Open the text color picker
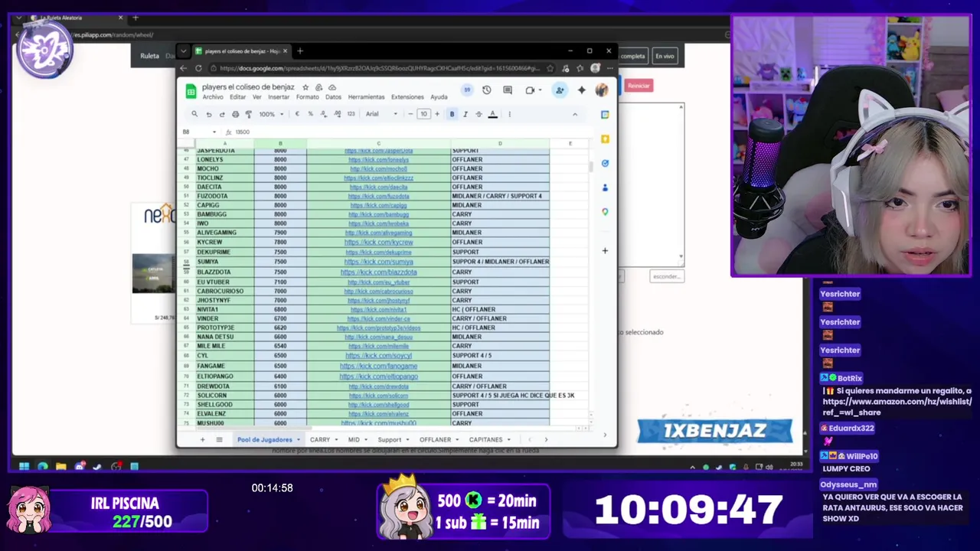Screen dimensions: 980x551 pos(492,114)
